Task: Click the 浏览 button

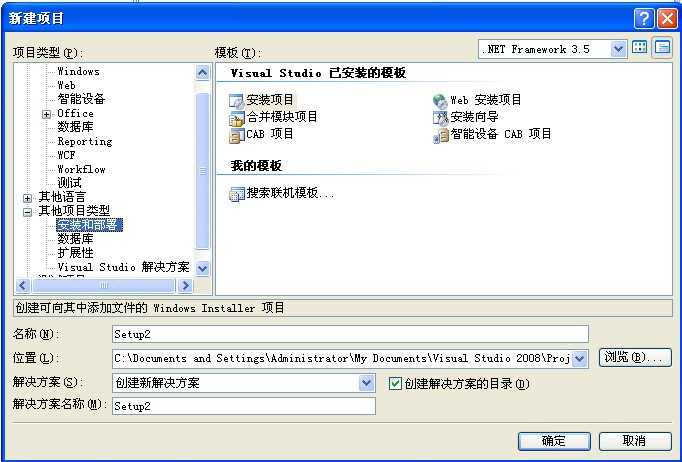Action: (x=635, y=358)
